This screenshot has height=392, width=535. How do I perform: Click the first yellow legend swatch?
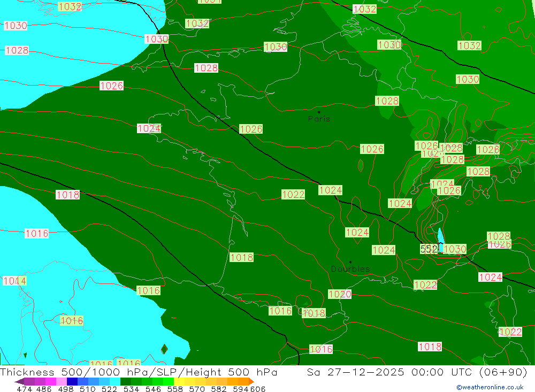(x=179, y=381)
